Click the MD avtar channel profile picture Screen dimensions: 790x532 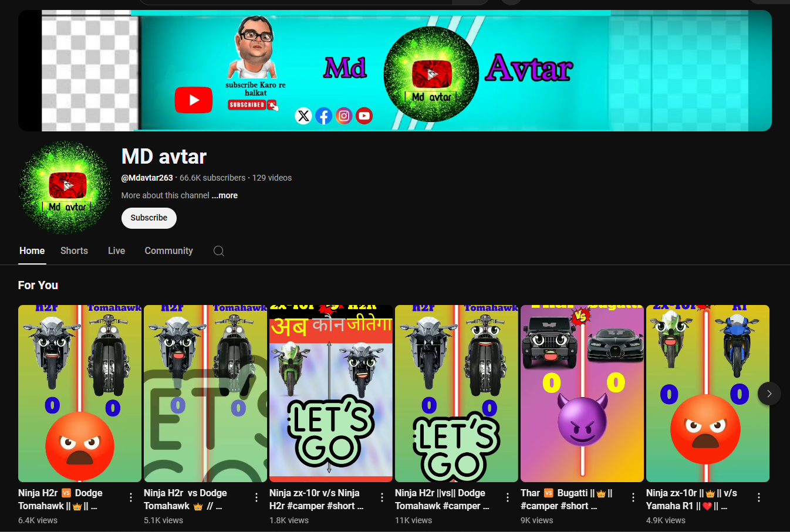tap(65, 188)
